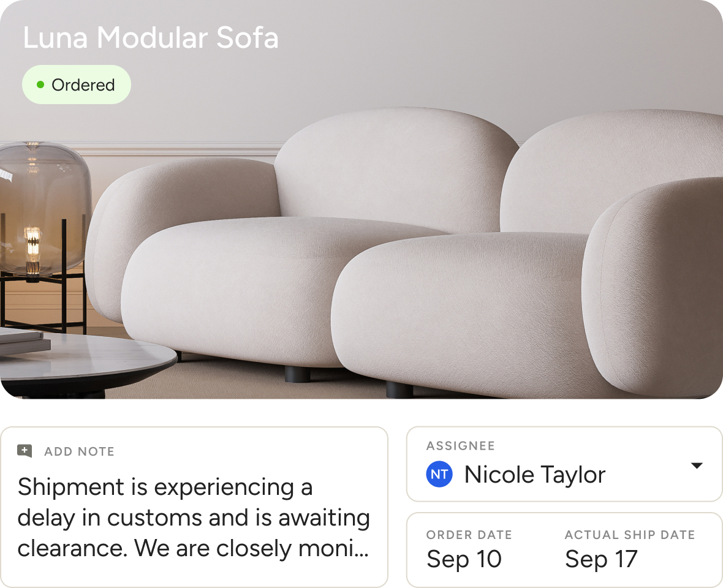Click the ASSIGNEE field label
Viewport: 723px width, 588px height.
pyautogui.click(x=460, y=446)
